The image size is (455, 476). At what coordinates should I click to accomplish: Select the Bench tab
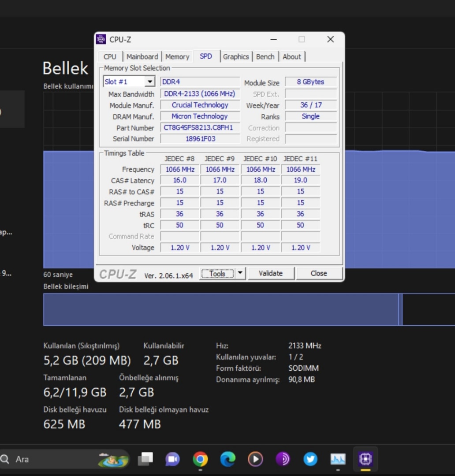265,57
